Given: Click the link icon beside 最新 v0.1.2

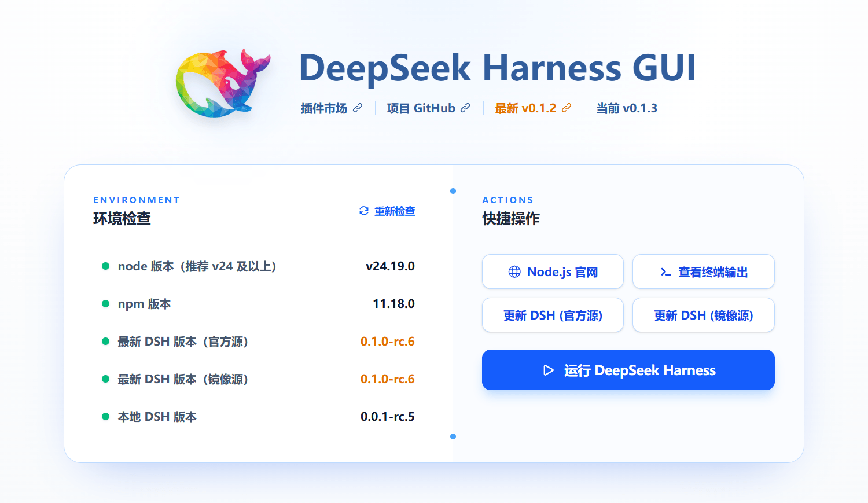Looking at the screenshot, I should (567, 108).
